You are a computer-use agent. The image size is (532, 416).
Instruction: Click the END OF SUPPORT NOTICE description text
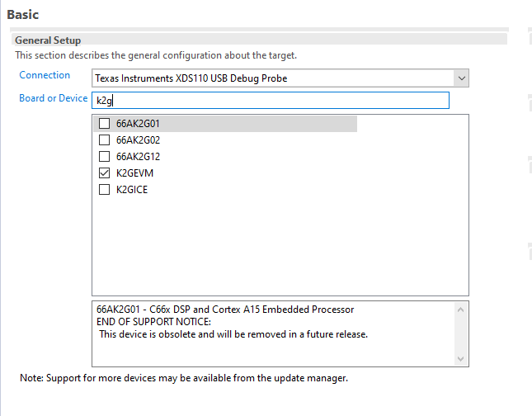[153, 321]
